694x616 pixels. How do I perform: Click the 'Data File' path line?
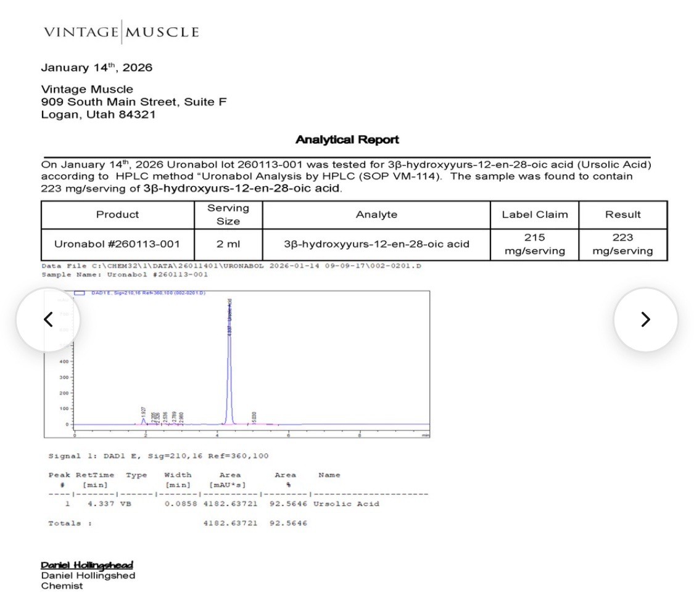coord(231,266)
